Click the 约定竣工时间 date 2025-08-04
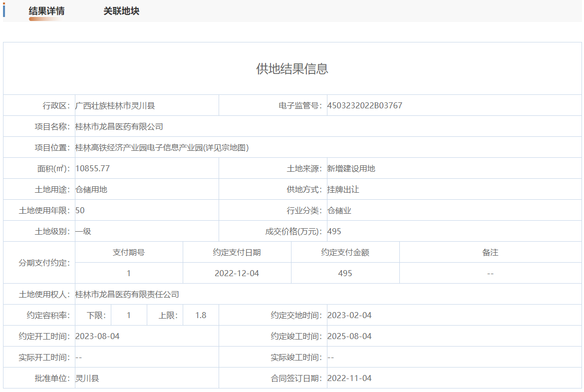This screenshot has width=584, height=392. [349, 337]
